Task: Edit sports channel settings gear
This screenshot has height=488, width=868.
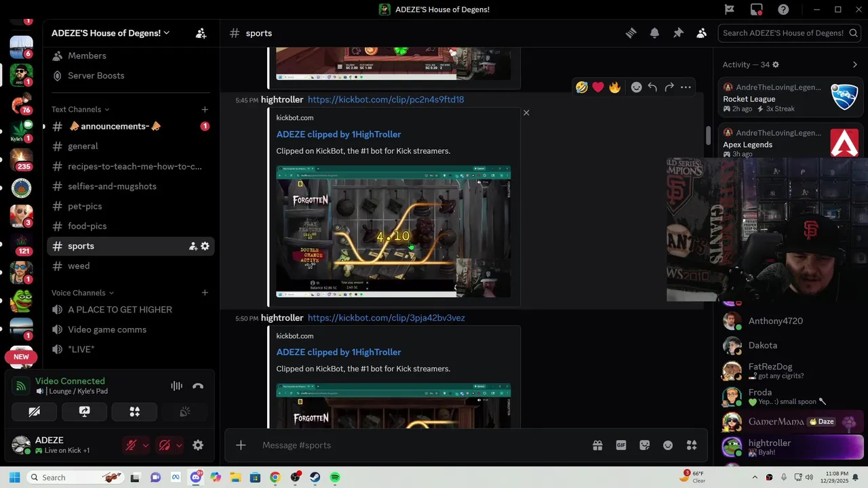Action: click(x=205, y=246)
